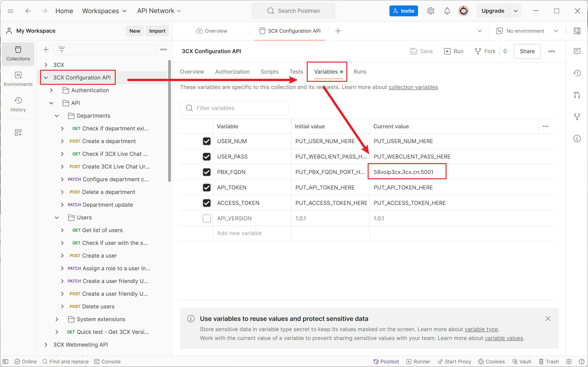Open the notifications bell
Viewport: 588px width, 367px height.
[x=447, y=11]
